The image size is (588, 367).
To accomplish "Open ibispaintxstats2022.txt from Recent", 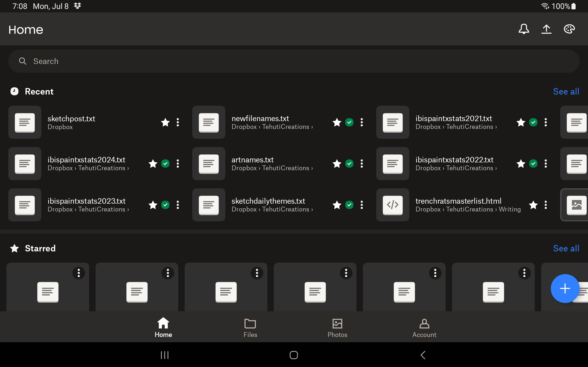I will (454, 159).
